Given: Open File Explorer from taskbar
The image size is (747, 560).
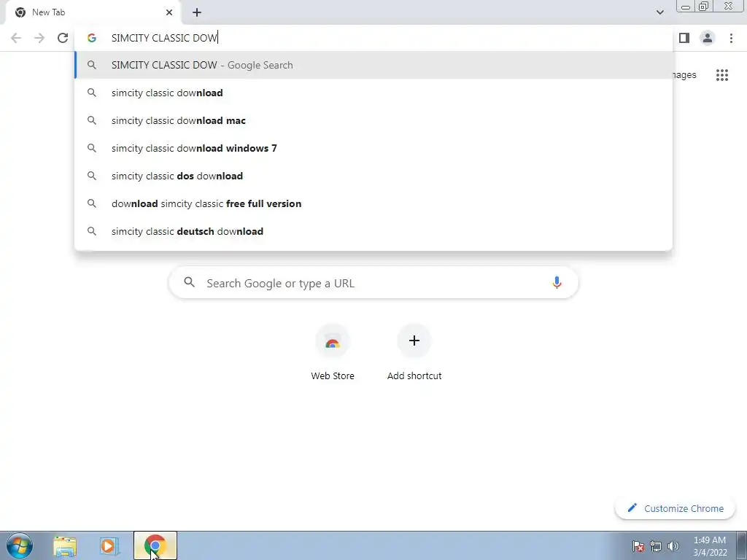Looking at the screenshot, I should (65, 546).
